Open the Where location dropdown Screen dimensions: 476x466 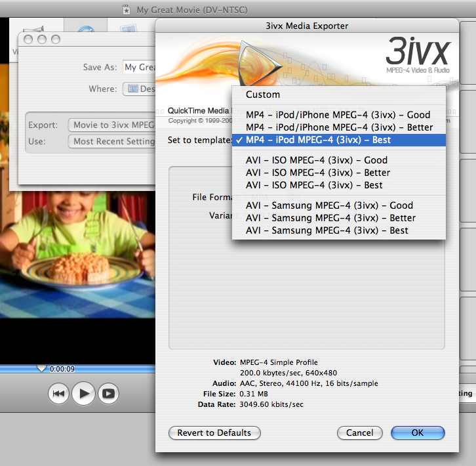pyautogui.click(x=139, y=89)
